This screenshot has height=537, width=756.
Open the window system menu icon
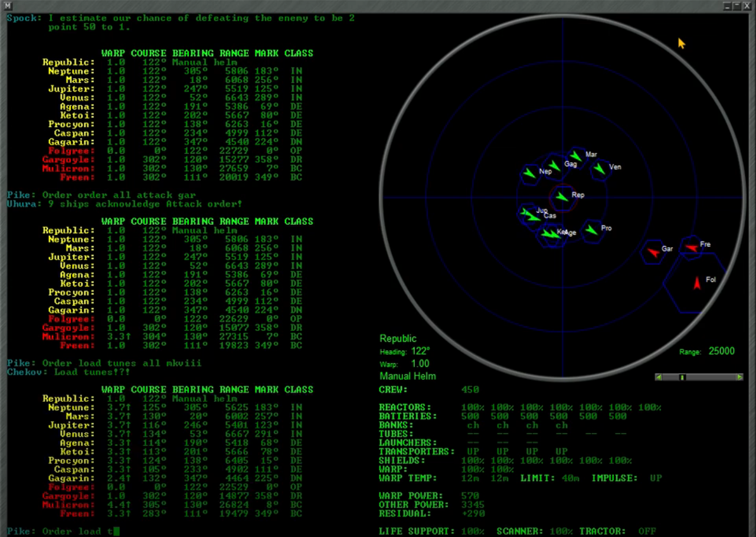point(8,6)
